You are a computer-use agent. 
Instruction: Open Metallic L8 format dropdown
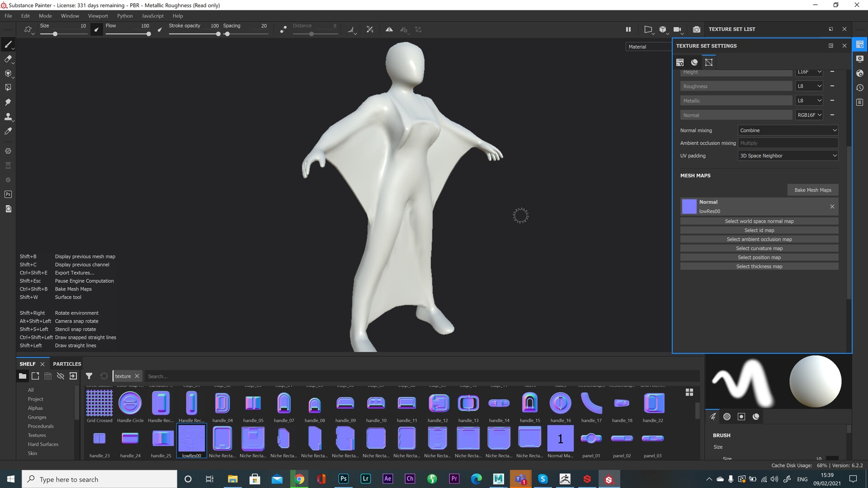pos(809,101)
